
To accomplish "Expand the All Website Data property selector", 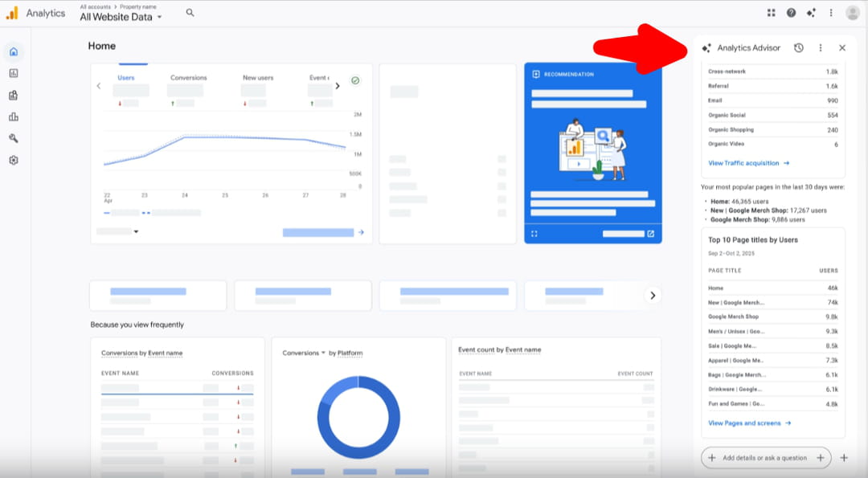I will [x=121, y=17].
